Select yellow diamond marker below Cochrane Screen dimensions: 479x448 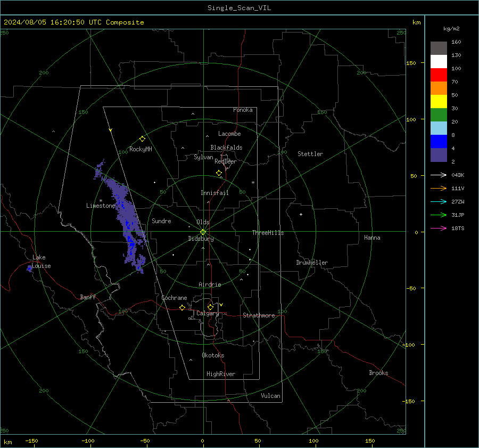183,307
